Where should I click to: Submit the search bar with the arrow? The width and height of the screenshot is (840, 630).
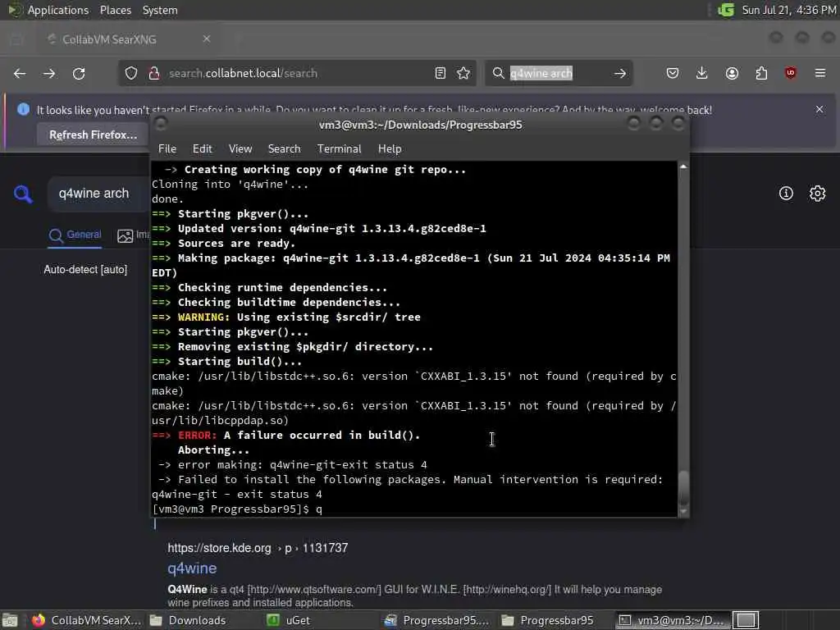[620, 73]
